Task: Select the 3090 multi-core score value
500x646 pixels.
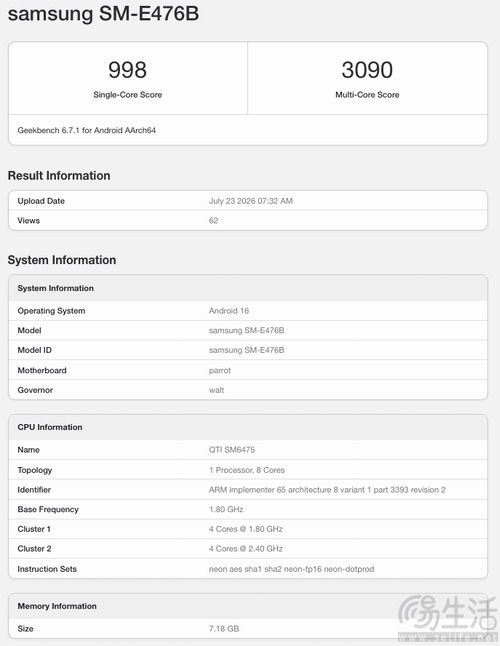Action: click(x=367, y=70)
